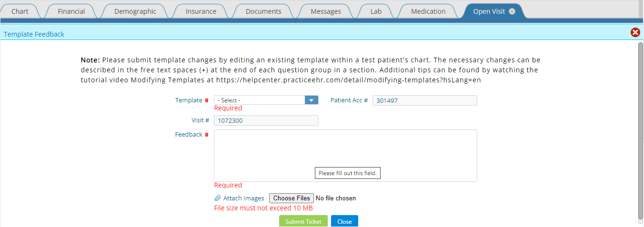Open the Template dropdown arrow
The image size is (644, 227).
[x=311, y=100]
